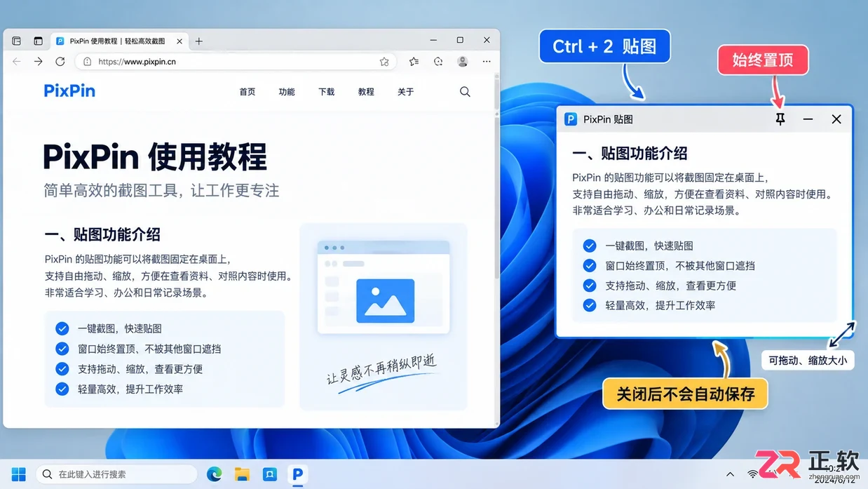Image resolution: width=868 pixels, height=489 pixels.
Task: Open Microsoft Edge from the taskbar
Action: pos(215,474)
